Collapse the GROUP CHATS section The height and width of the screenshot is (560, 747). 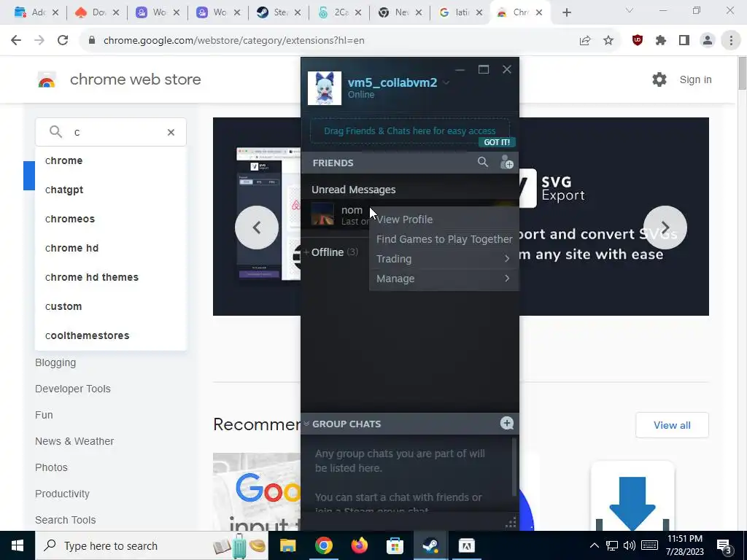[307, 424]
